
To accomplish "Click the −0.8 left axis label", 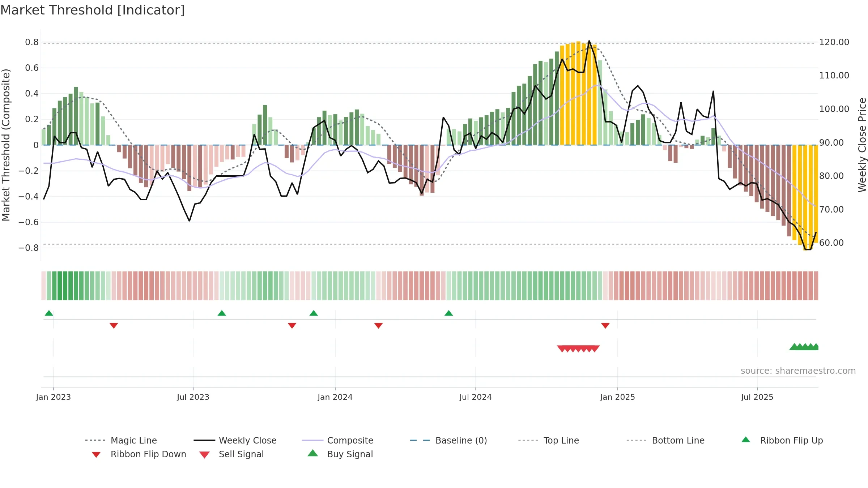I will (29, 248).
